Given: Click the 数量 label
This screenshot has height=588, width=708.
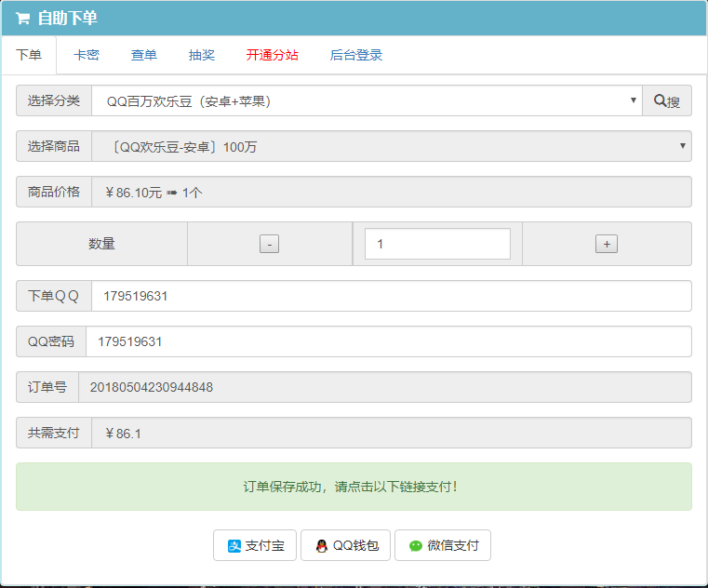Looking at the screenshot, I should [101, 244].
